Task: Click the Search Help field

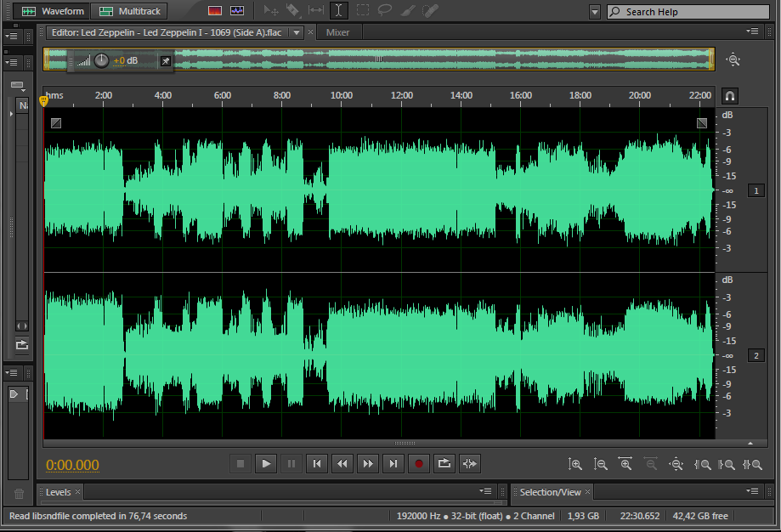Action: 688,11
